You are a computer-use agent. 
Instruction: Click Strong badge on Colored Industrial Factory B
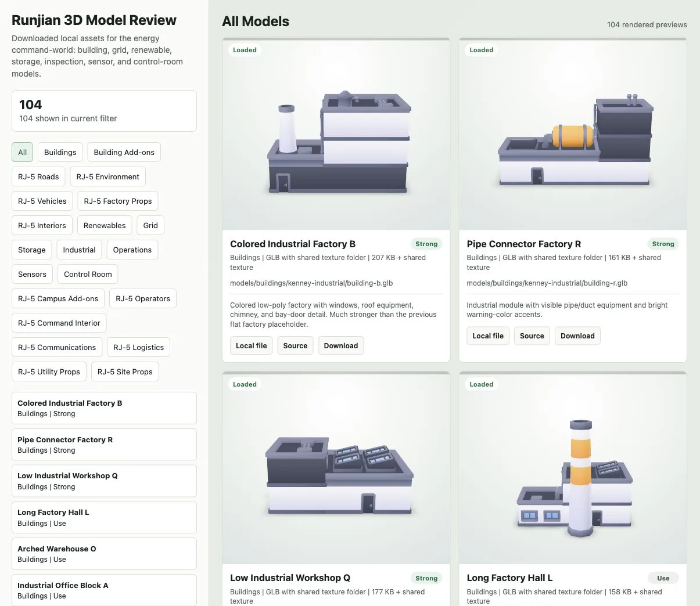click(426, 244)
